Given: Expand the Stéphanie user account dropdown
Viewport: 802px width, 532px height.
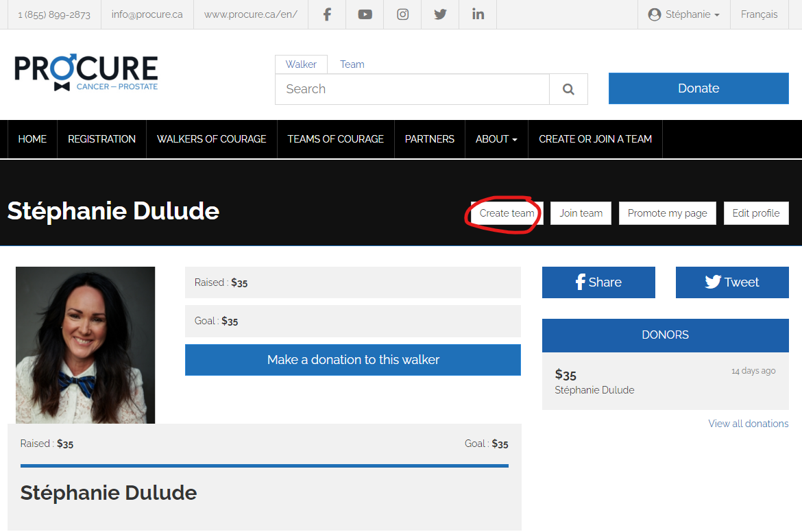Looking at the screenshot, I should click(683, 14).
